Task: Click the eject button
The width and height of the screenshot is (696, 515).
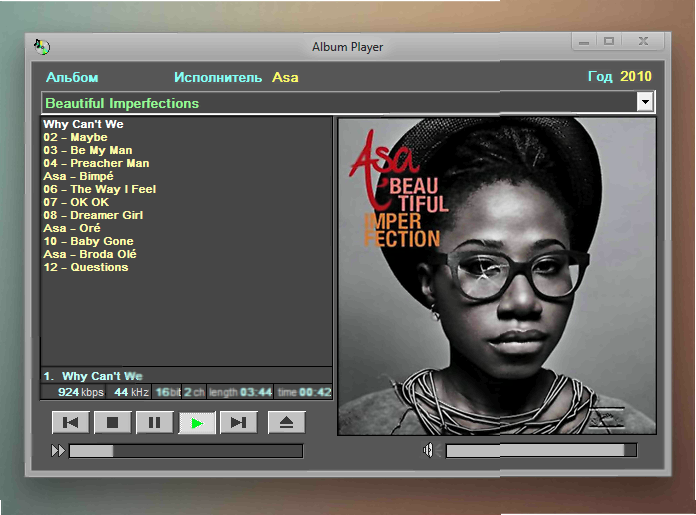Action: (286, 422)
